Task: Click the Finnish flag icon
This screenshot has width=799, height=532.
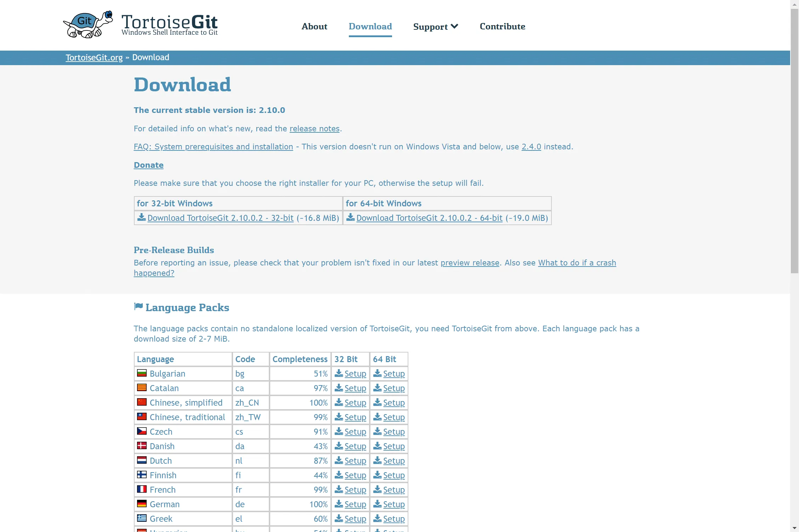Action: (142, 475)
